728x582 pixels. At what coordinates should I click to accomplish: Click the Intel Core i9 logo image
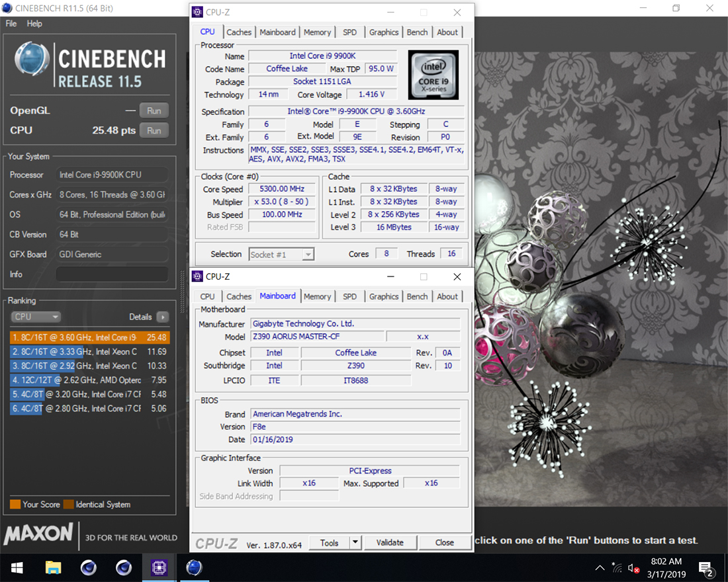click(432, 75)
